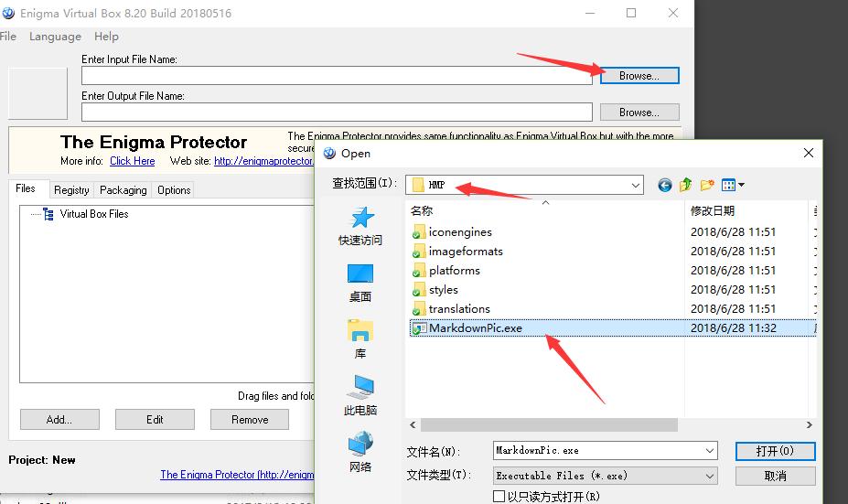The width and height of the screenshot is (848, 504).
Task: Click the Edit button
Action: (155, 420)
